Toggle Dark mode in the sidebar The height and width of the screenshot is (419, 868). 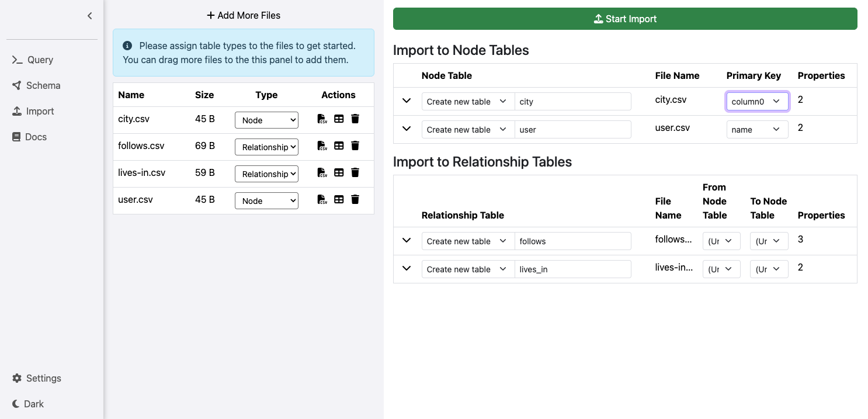(x=28, y=404)
